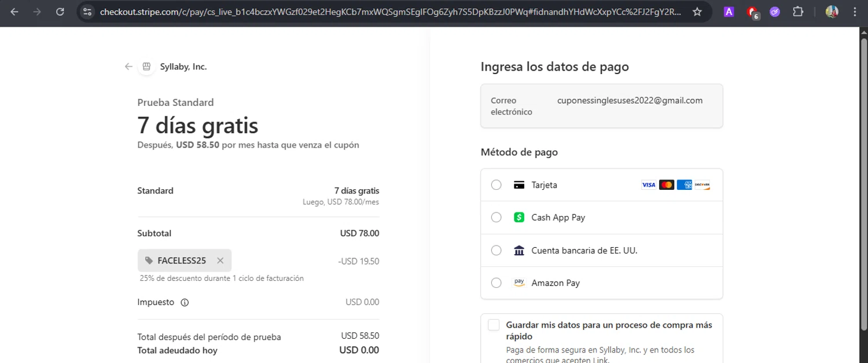Click the Discover card logo
Viewport: 868px width, 363px height.
pos(703,185)
